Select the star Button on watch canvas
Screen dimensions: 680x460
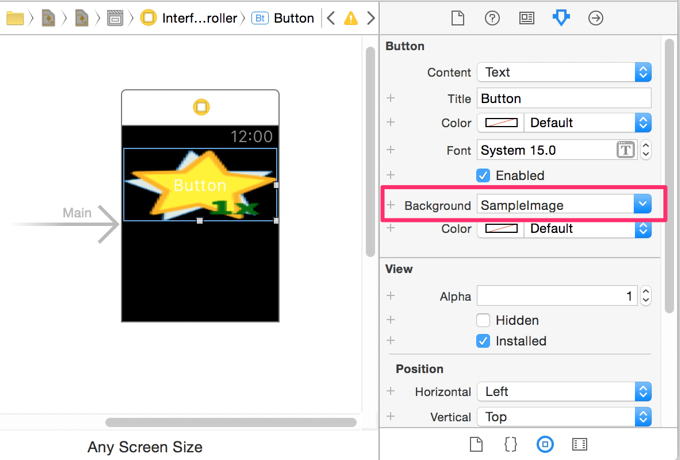click(x=200, y=185)
